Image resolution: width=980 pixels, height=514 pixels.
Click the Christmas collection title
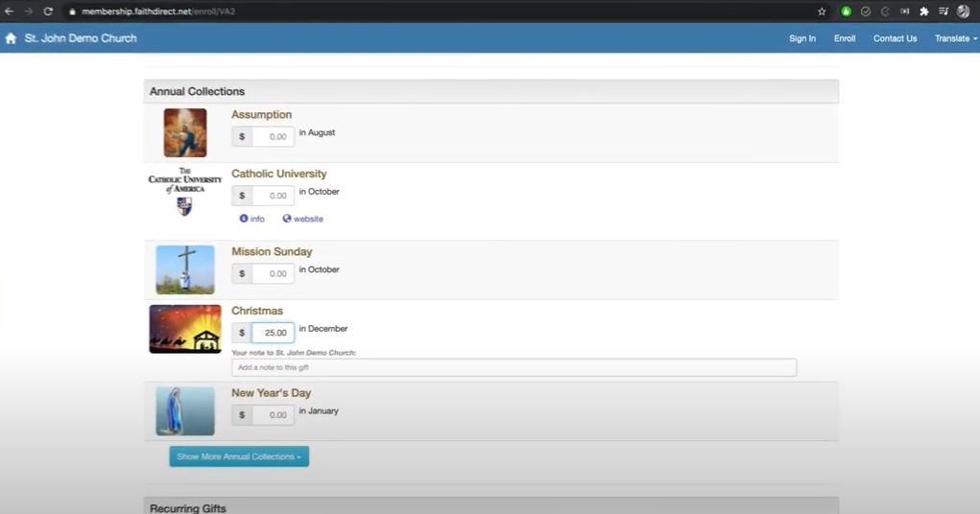[257, 311]
